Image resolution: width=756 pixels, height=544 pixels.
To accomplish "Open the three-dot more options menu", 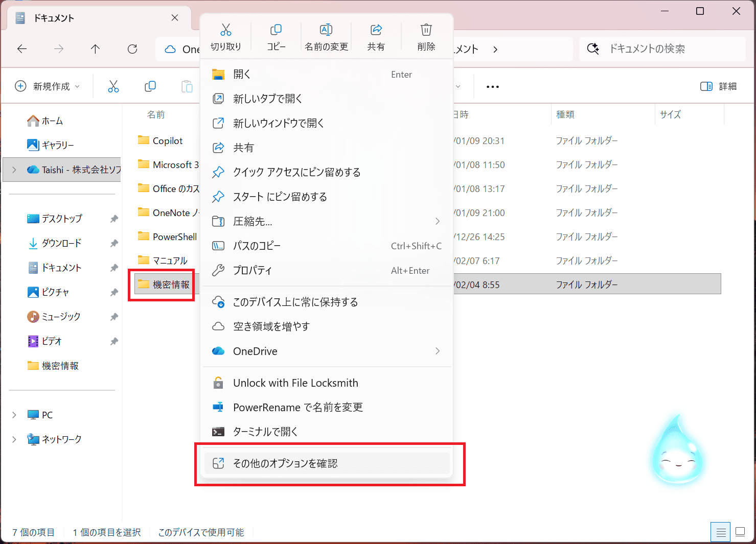I will point(493,87).
